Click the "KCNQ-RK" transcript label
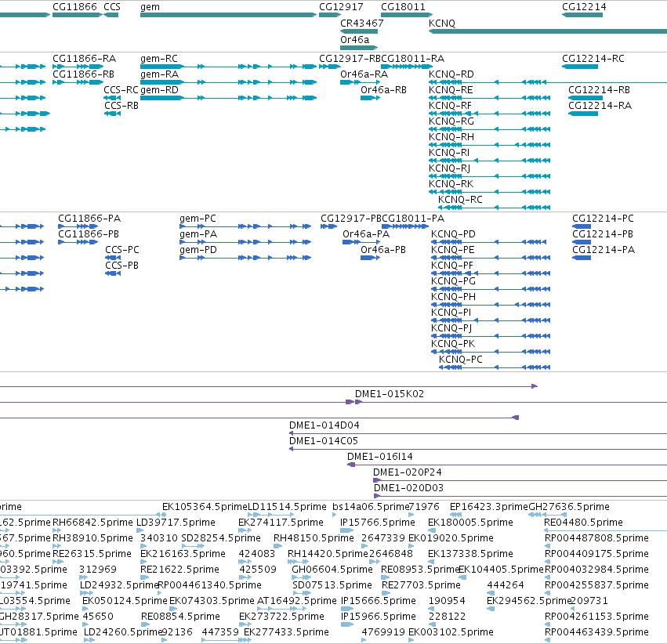The image size is (667, 644). pyautogui.click(x=451, y=183)
